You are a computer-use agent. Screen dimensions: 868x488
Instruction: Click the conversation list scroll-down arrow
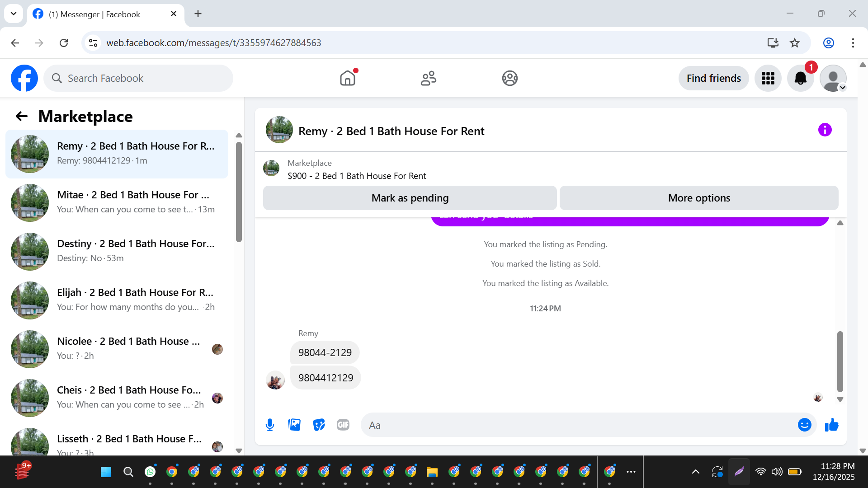coord(239,450)
